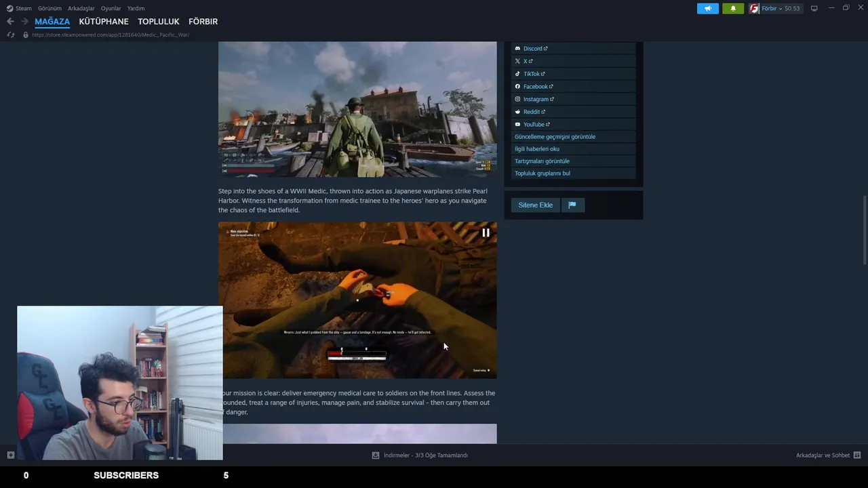Open the Arkadaşlar menu
Viewport: 868px width, 488px height.
(81, 8)
